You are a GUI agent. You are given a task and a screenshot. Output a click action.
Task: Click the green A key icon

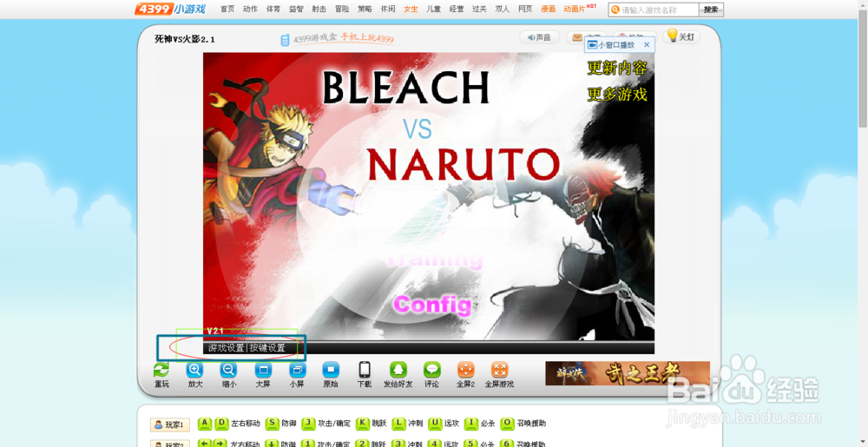[205, 424]
